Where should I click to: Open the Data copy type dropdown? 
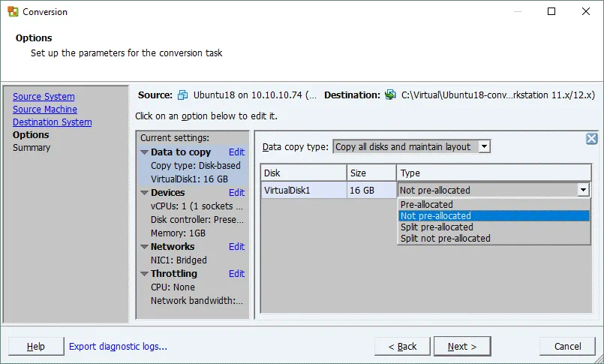[x=484, y=147]
